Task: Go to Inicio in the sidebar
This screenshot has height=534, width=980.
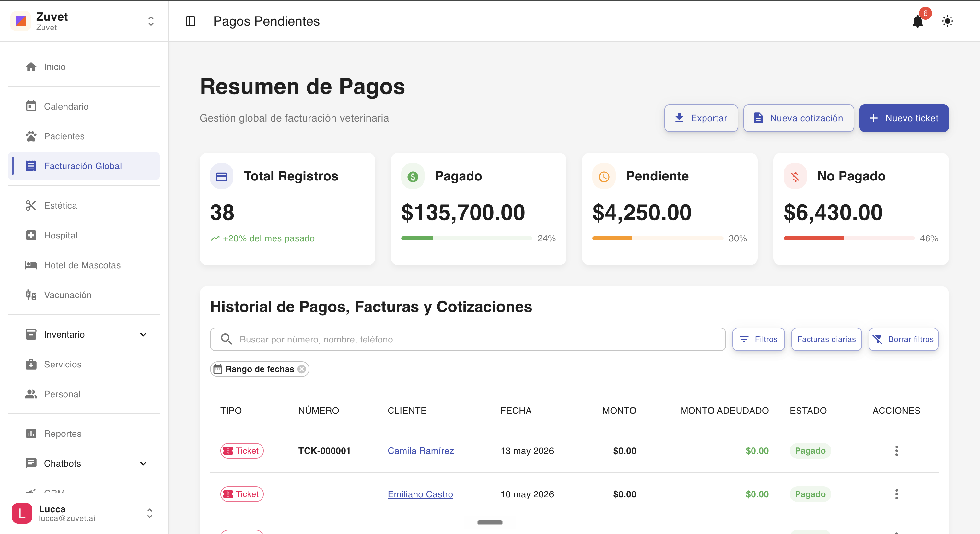Action: [x=84, y=66]
